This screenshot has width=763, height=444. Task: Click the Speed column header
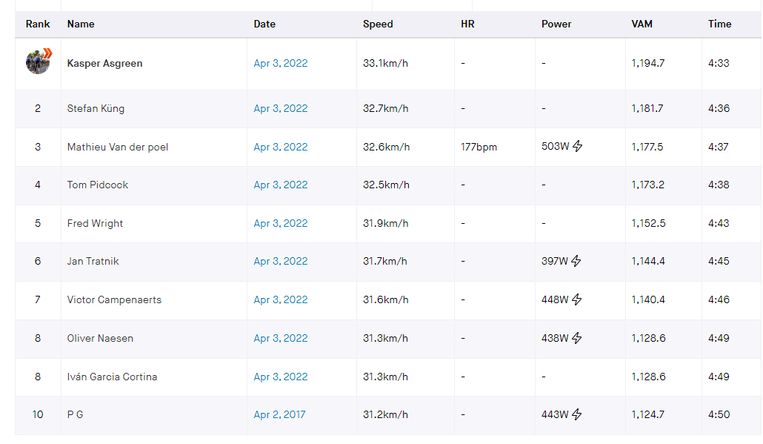[378, 24]
